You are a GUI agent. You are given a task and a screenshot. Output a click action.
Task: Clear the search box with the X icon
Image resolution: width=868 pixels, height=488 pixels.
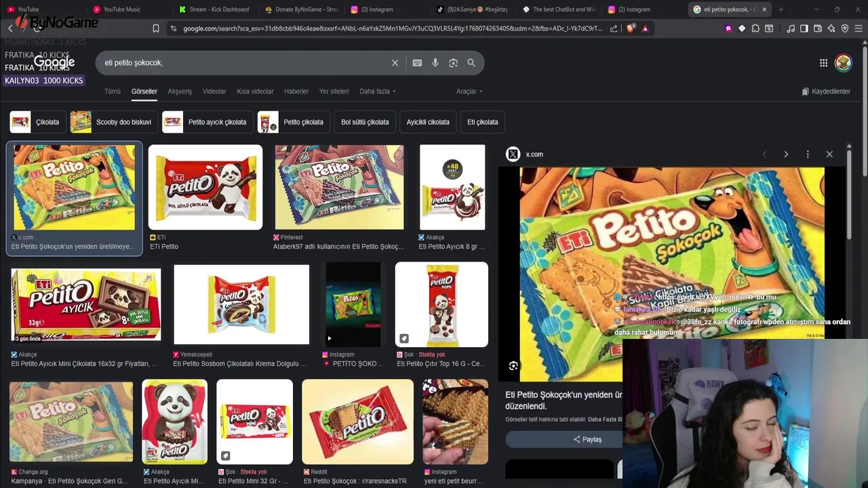(x=395, y=63)
